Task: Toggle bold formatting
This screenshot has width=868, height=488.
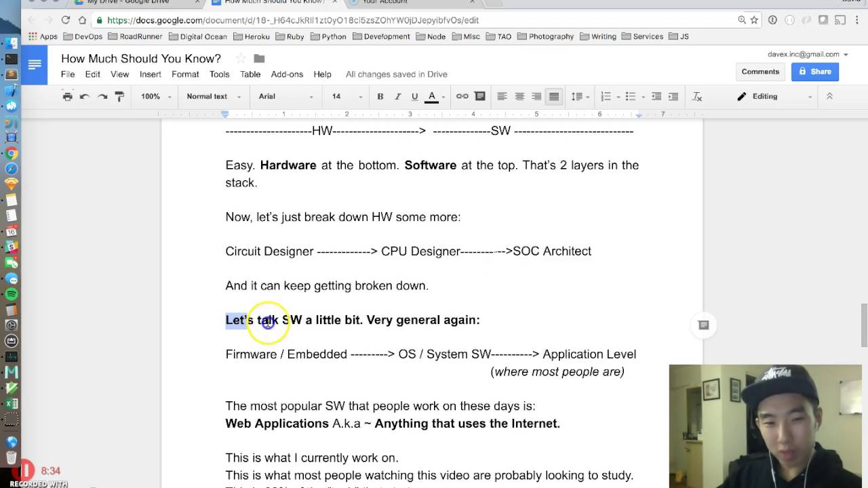Action: point(380,96)
